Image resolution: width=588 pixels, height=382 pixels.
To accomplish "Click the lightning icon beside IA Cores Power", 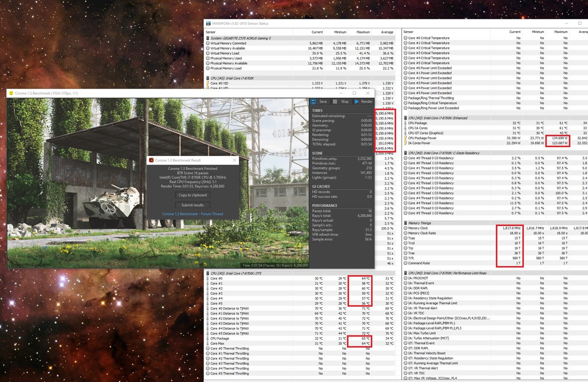I will point(406,143).
